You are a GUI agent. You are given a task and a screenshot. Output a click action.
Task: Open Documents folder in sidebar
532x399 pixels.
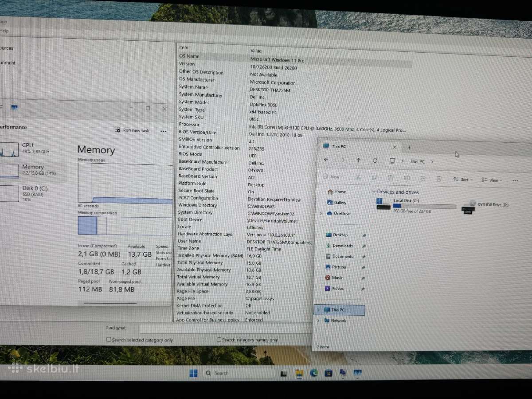click(x=339, y=256)
